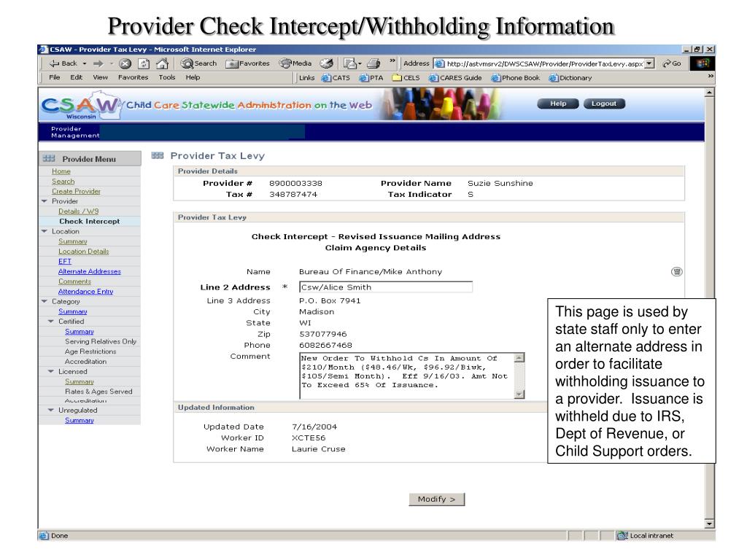Open the Help menu in menu bar
Image resolution: width=747 pixels, height=560 pixels.
[193, 77]
